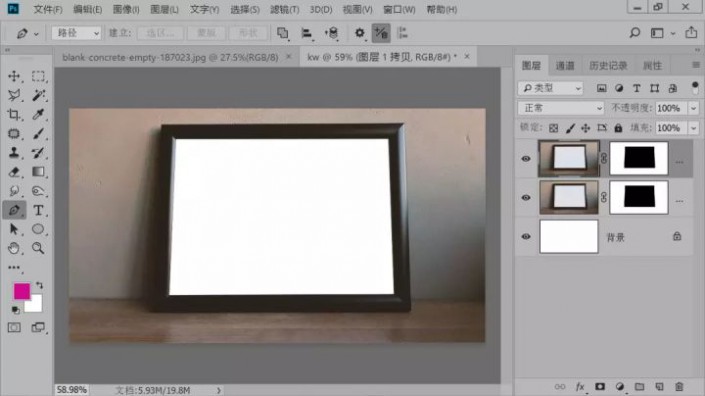Select the Horizontal Type tool

tap(38, 210)
